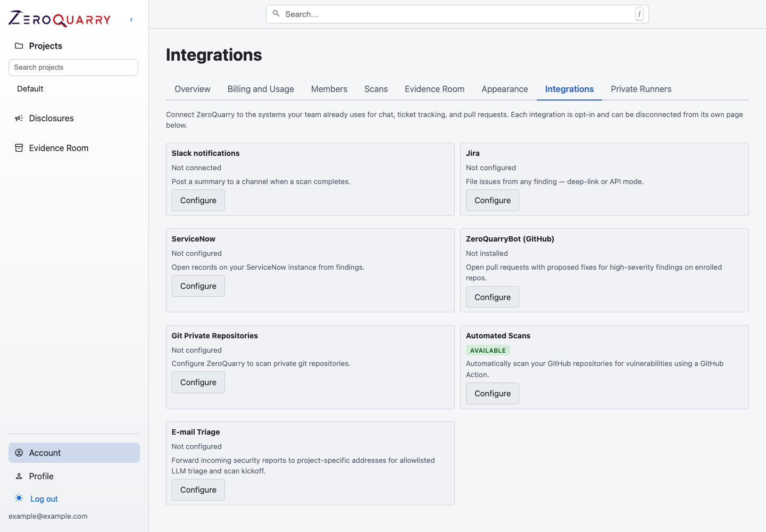Click the Evidence Room archive icon
Screen dimensions: 766x532
(19, 148)
